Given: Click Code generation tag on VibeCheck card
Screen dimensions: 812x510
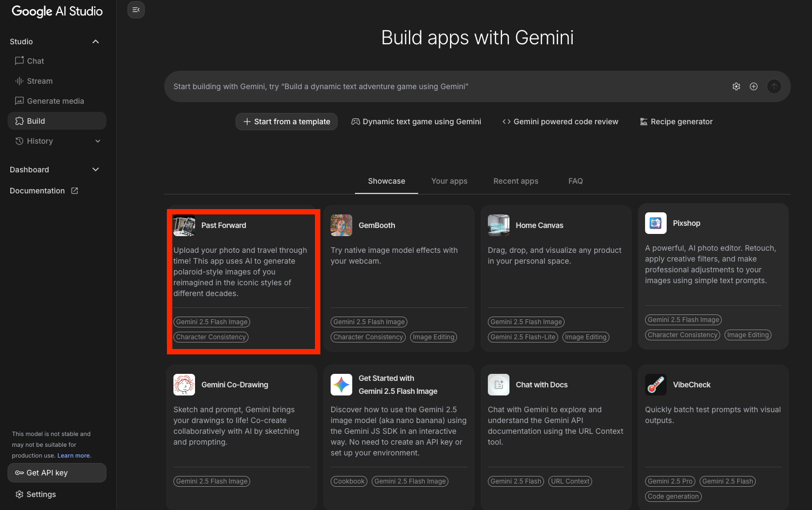Looking at the screenshot, I should tap(673, 496).
